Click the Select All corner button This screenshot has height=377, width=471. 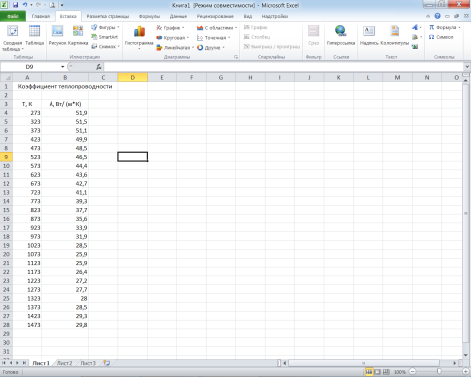pos(6,77)
